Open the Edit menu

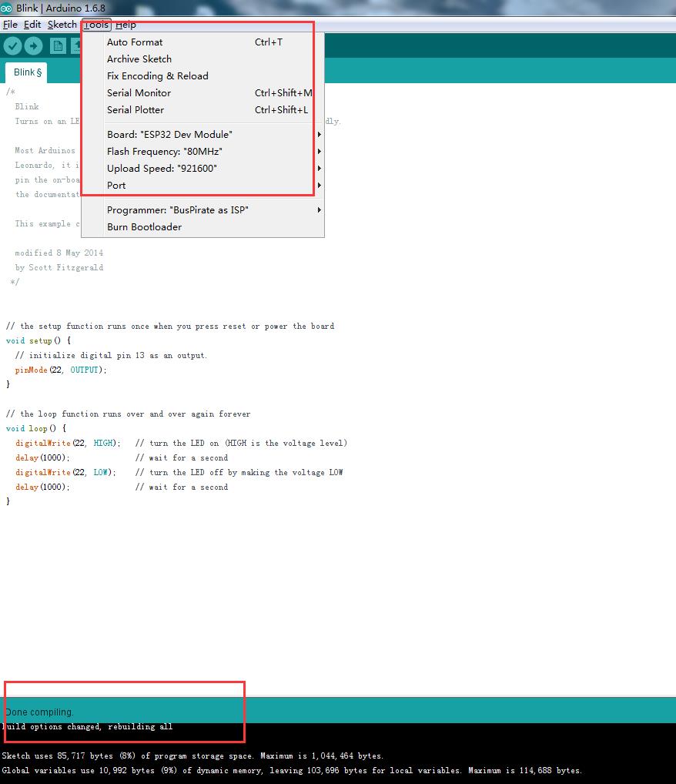pos(32,25)
